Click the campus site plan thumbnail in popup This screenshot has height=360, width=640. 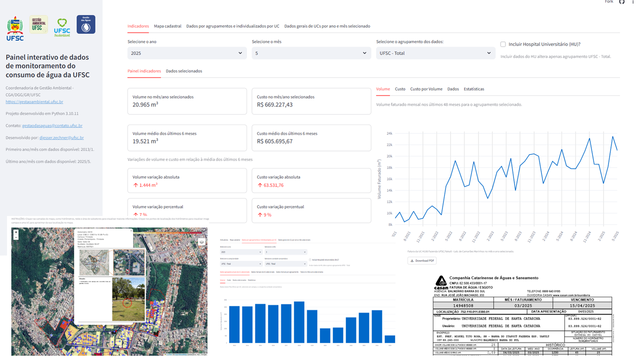[x=94, y=262]
